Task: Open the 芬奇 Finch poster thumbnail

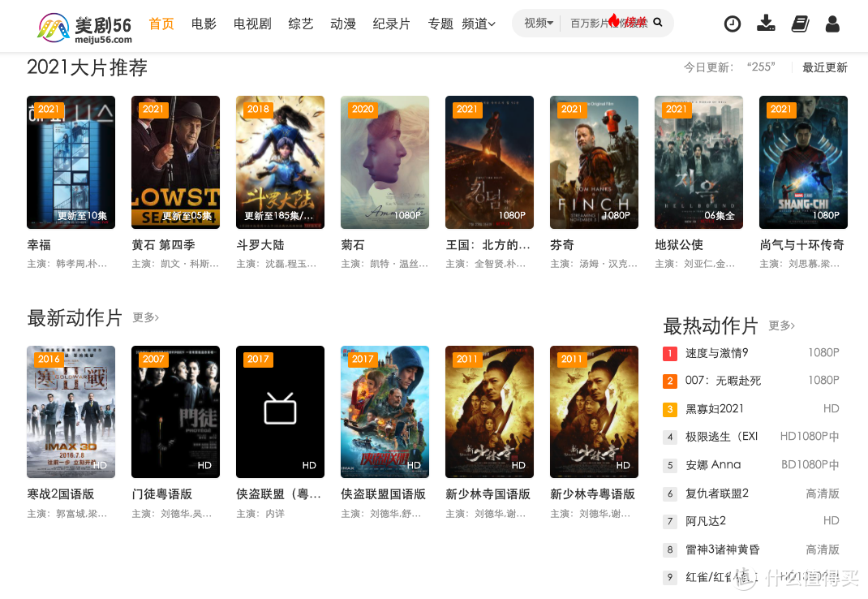Action: 594,162
